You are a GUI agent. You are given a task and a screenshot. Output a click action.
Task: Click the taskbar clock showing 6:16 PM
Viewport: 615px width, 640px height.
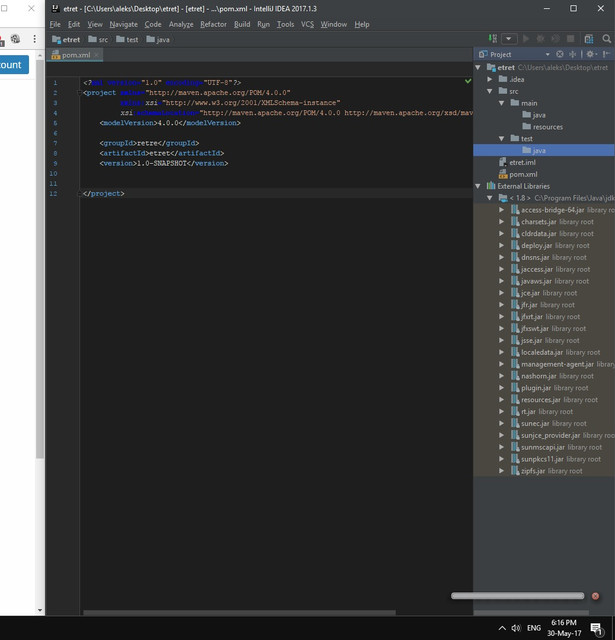[x=564, y=628]
